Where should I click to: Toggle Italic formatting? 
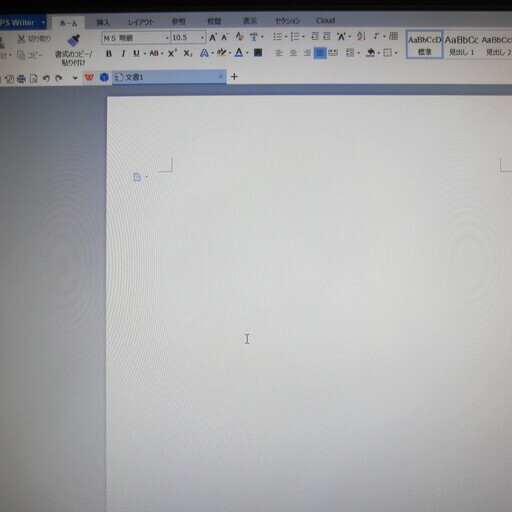[123, 54]
